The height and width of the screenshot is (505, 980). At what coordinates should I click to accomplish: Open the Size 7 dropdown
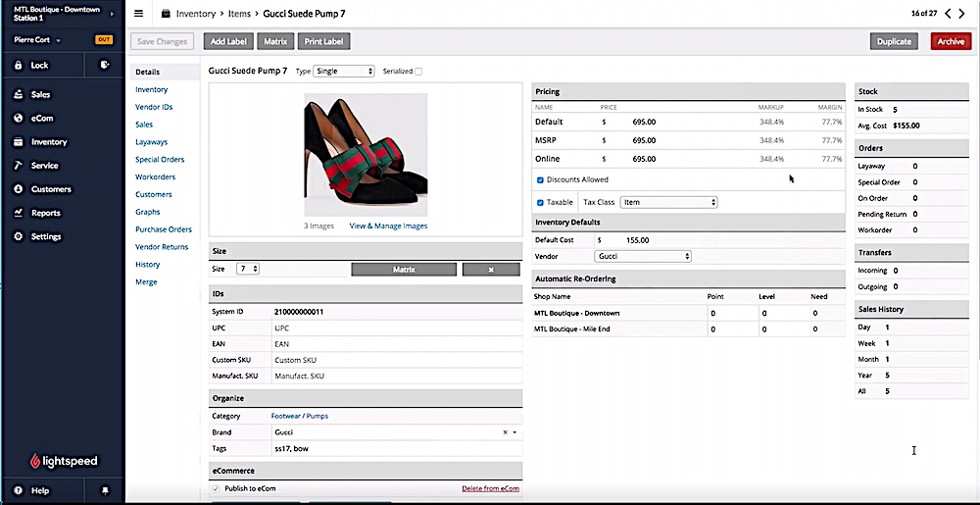tap(248, 269)
